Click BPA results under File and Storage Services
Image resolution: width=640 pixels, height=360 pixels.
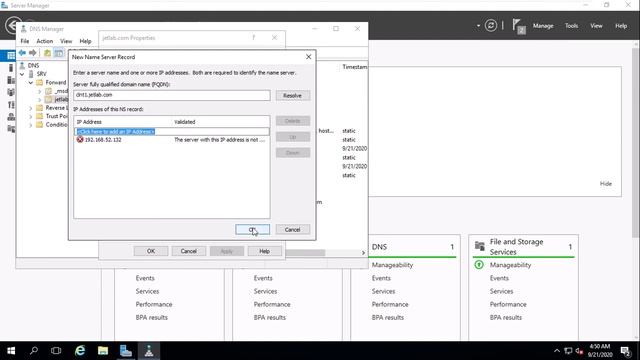(506, 317)
